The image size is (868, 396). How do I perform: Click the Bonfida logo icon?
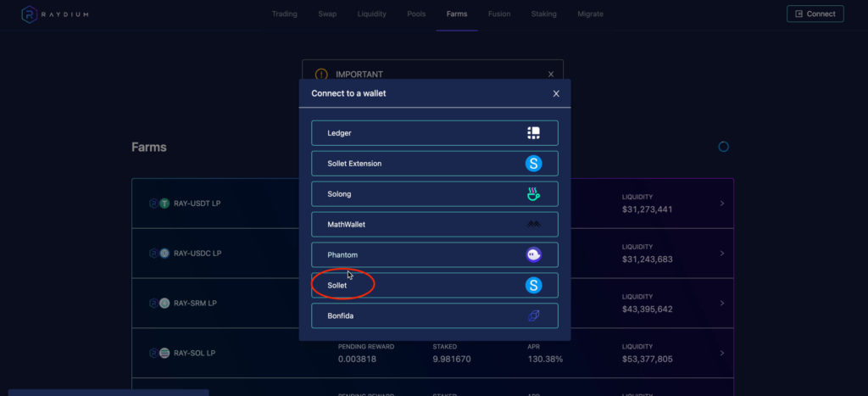coord(534,315)
